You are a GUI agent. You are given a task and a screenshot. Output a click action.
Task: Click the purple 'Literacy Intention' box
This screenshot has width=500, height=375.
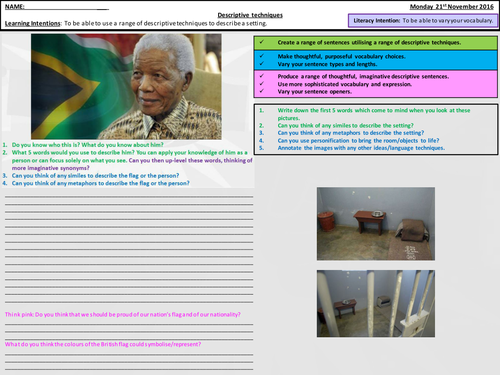point(423,21)
